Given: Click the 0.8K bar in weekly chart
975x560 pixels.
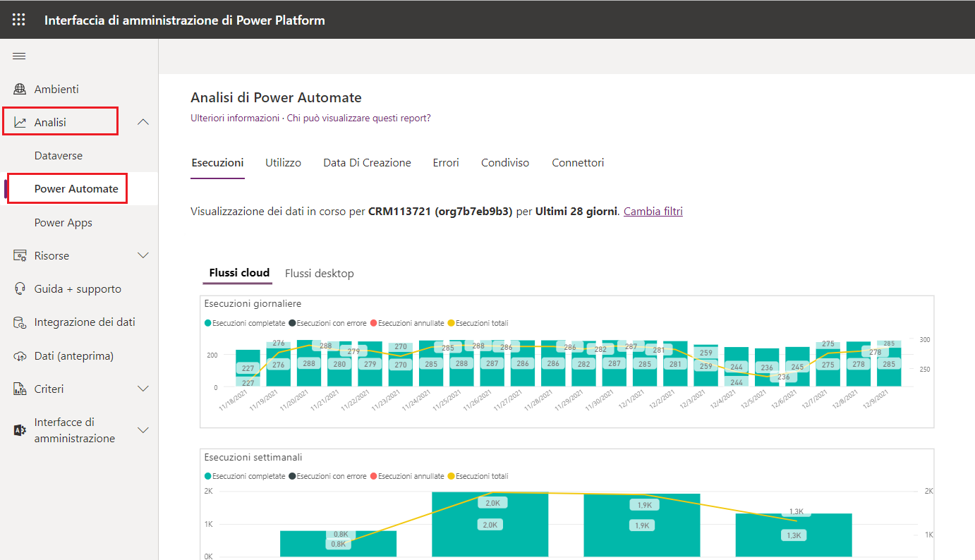Looking at the screenshot, I should point(339,543).
